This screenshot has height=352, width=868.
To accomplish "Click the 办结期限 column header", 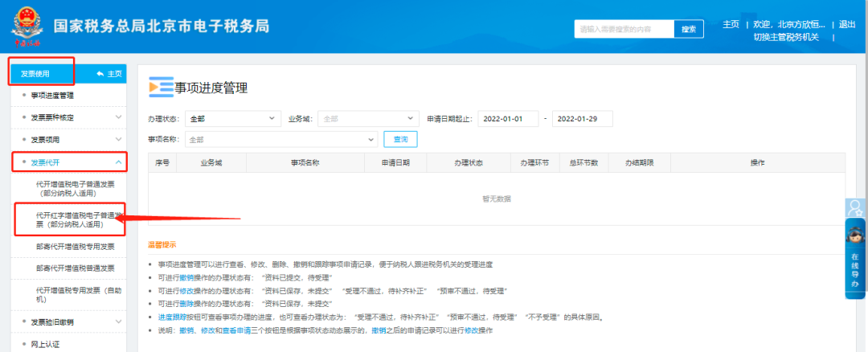I will pos(640,162).
